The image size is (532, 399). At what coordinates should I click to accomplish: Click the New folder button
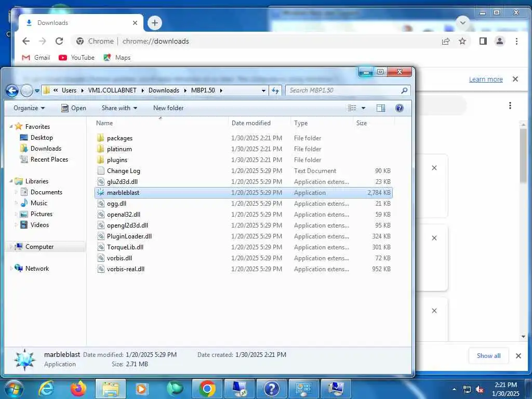168,108
